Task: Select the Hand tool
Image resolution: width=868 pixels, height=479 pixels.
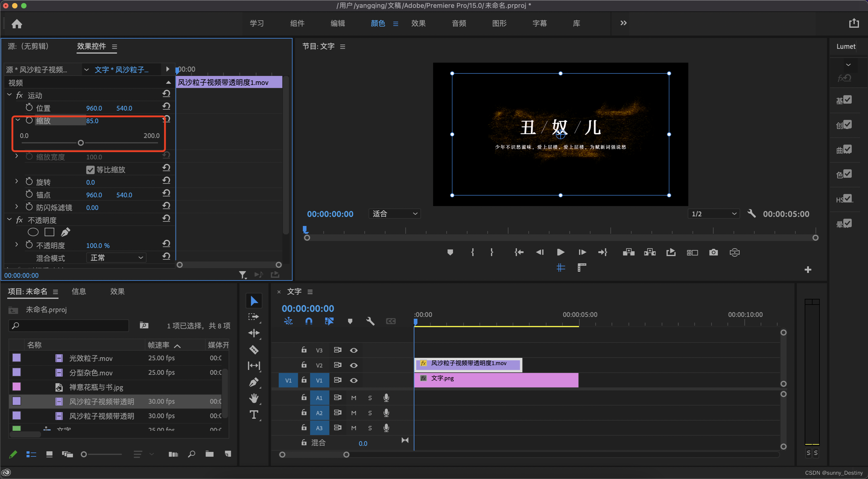Action: (x=254, y=398)
